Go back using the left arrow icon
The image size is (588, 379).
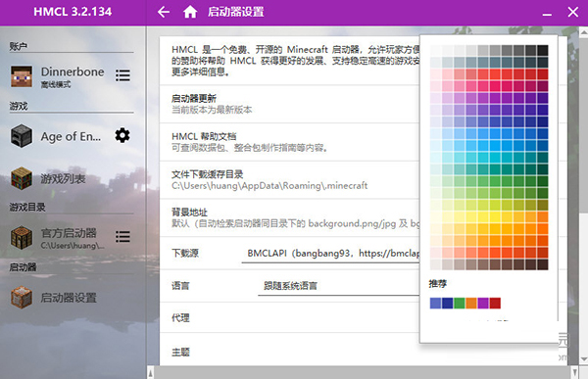(x=164, y=12)
